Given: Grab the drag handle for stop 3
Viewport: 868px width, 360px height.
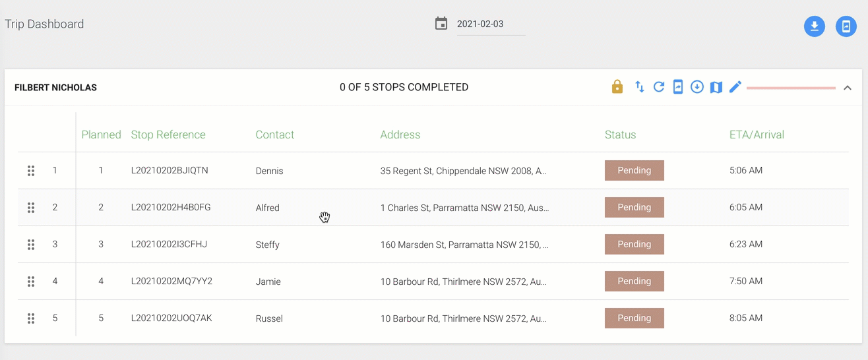Looking at the screenshot, I should (x=31, y=245).
